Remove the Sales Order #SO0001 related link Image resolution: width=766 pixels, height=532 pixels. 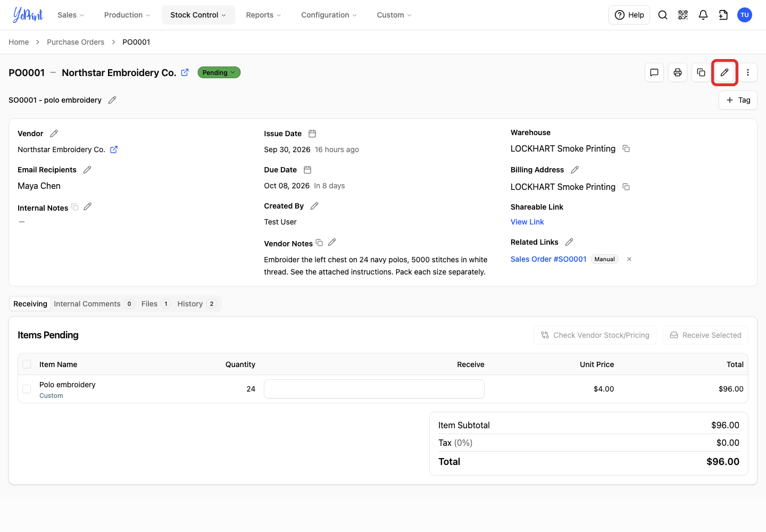pos(629,259)
